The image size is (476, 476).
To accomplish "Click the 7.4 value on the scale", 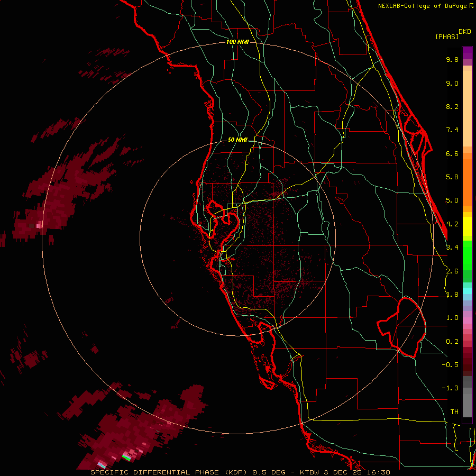I will tap(452, 130).
